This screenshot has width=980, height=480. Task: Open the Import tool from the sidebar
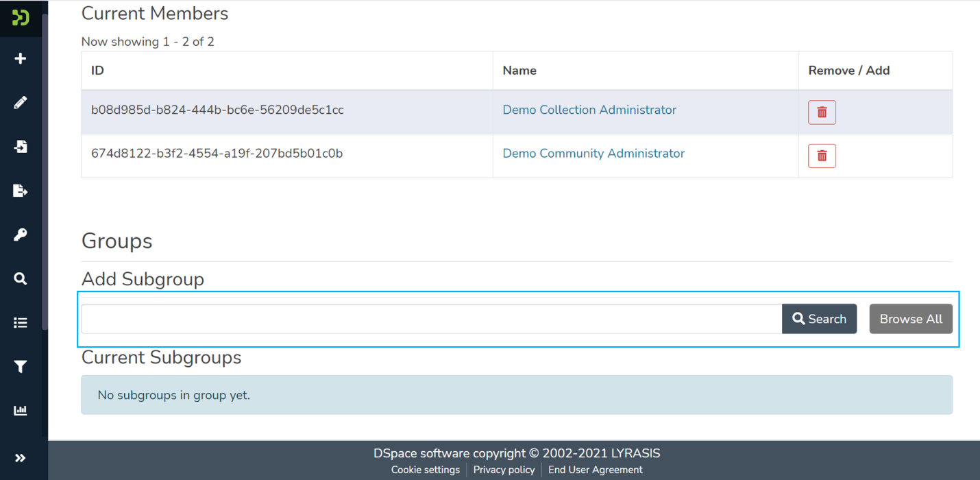pos(21,146)
